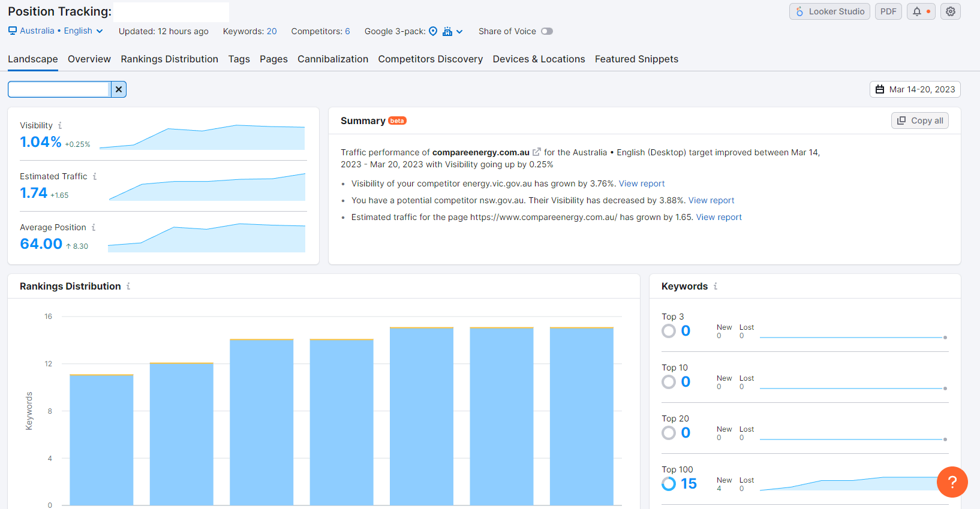Open the Pages tab

coord(273,59)
